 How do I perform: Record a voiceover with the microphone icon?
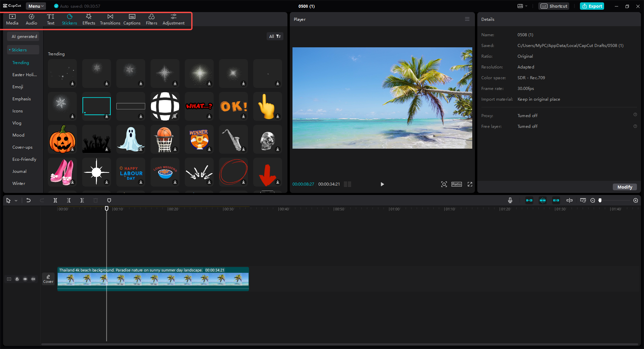pyautogui.click(x=510, y=200)
